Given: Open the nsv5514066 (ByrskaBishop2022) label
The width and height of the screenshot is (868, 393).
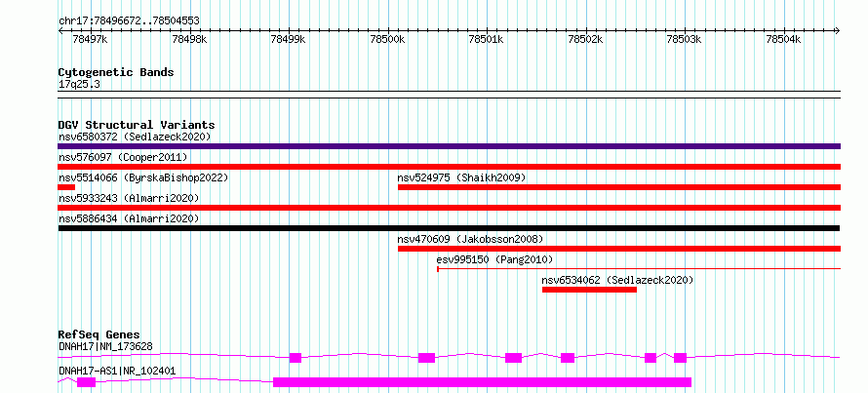Looking at the screenshot, I should (x=142, y=177).
